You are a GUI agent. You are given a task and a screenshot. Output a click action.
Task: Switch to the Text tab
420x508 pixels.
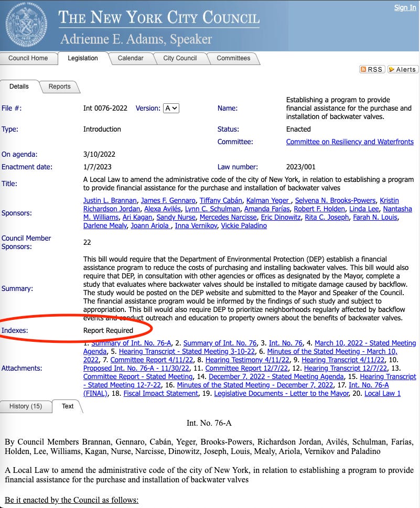coord(67,406)
